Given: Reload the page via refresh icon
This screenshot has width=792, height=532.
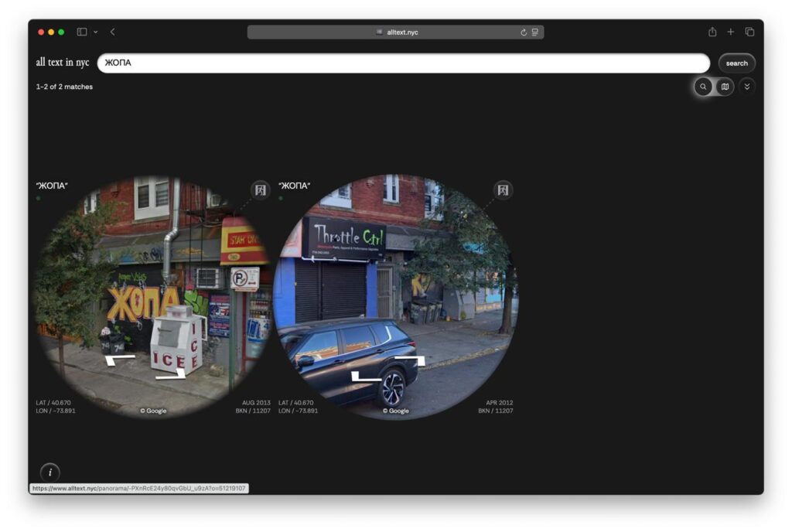Looking at the screenshot, I should click(x=524, y=32).
